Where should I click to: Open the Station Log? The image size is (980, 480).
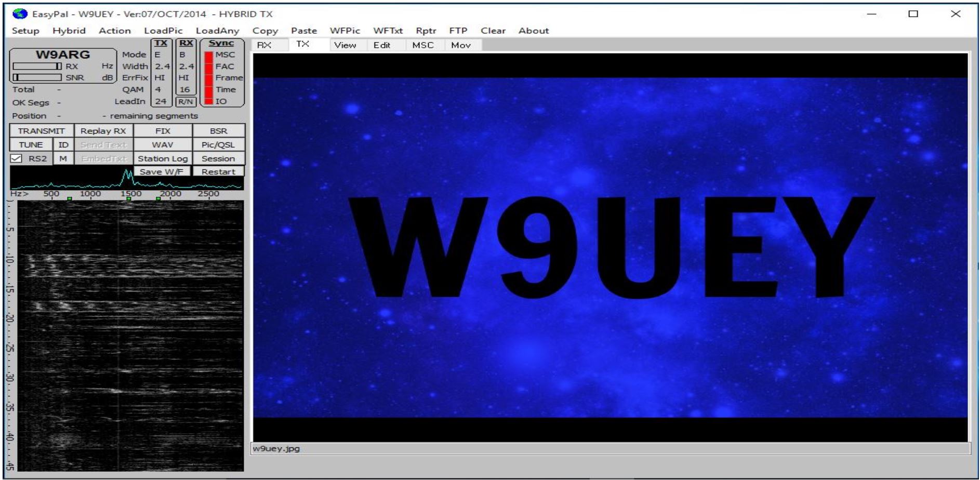163,158
